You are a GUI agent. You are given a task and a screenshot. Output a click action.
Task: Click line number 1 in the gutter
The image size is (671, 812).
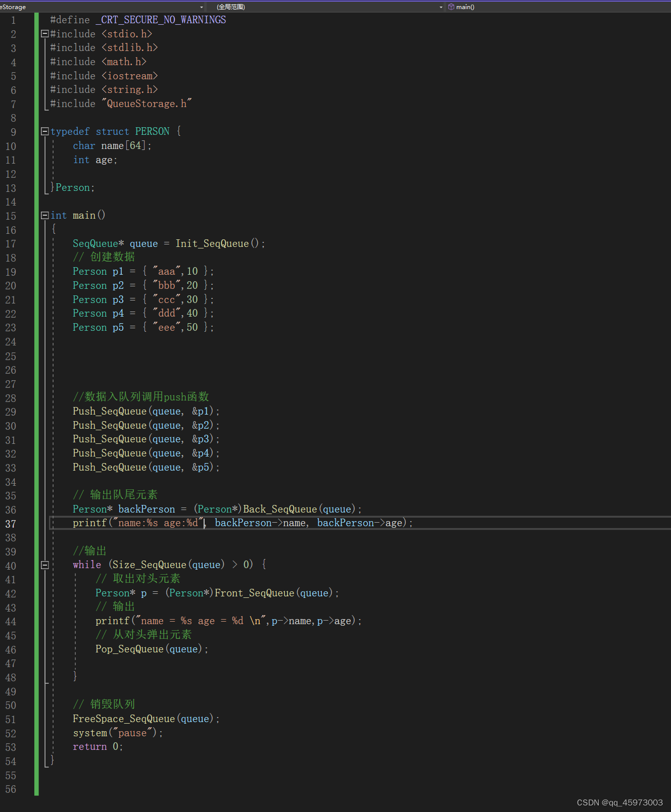[14, 20]
